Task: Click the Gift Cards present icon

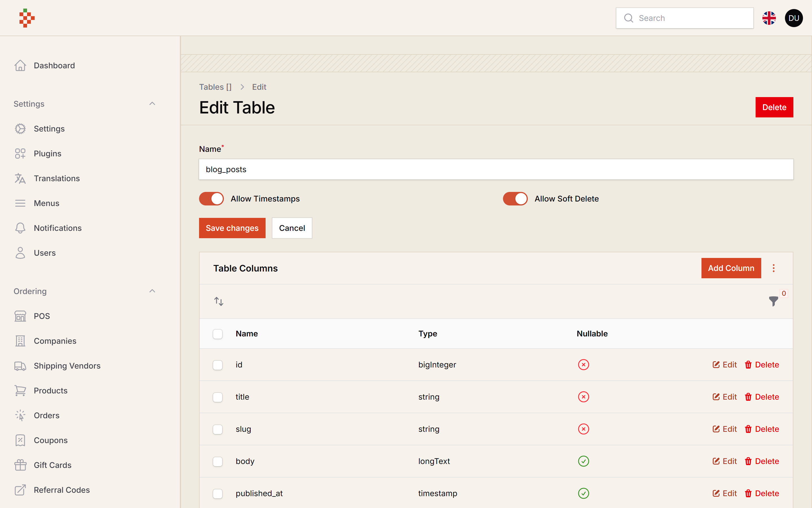Action: [x=20, y=465]
